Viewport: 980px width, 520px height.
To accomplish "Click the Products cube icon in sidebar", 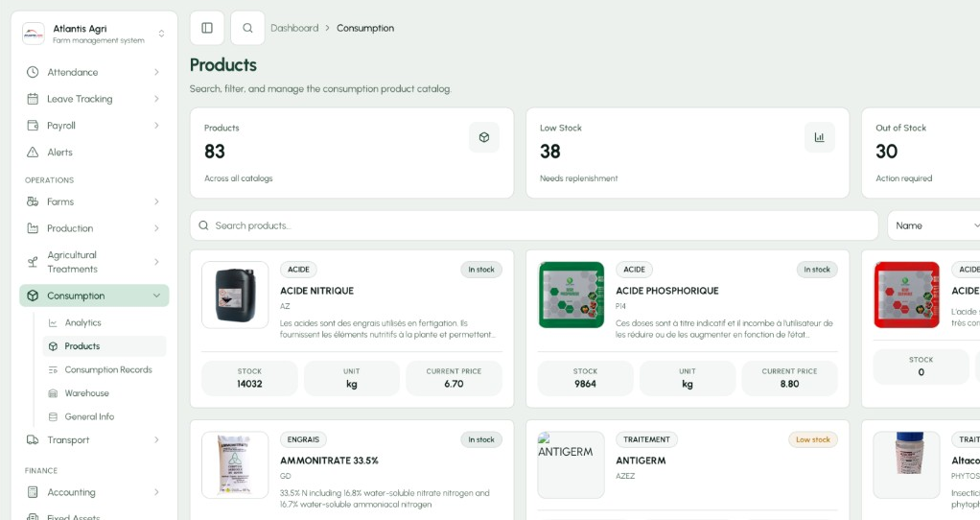I will coord(53,346).
